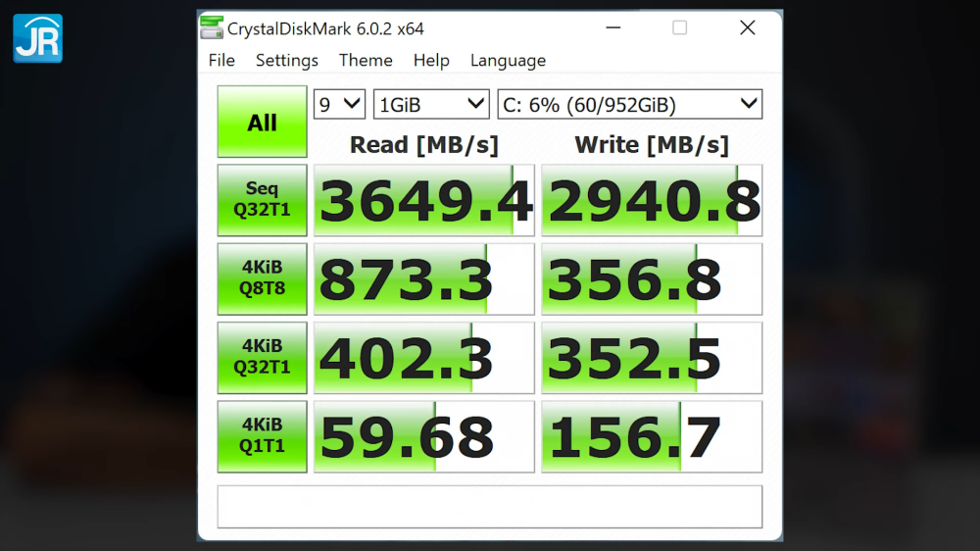Run all benchmarks with the All button

coord(262,122)
